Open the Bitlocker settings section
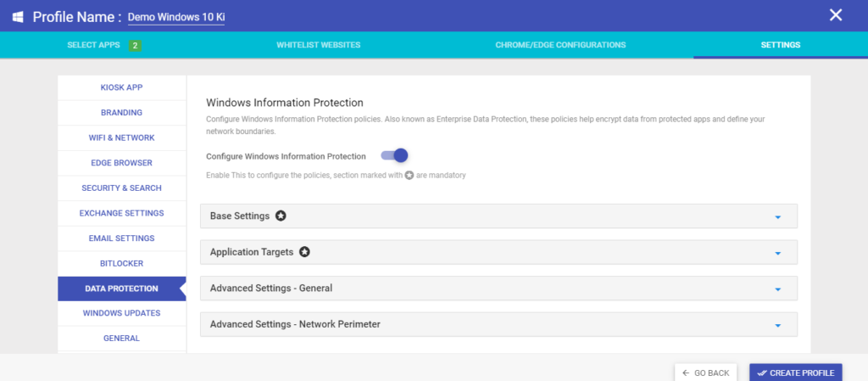This screenshot has height=381, width=868. click(122, 264)
